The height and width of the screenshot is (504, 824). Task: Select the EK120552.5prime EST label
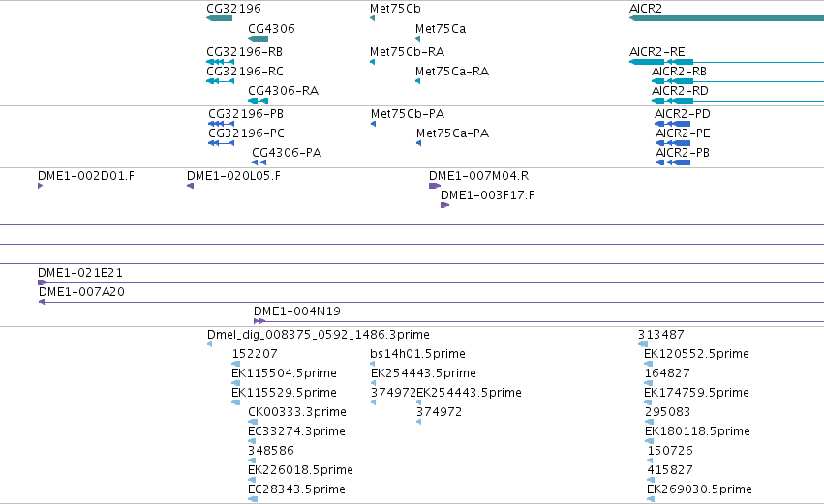coord(696,354)
